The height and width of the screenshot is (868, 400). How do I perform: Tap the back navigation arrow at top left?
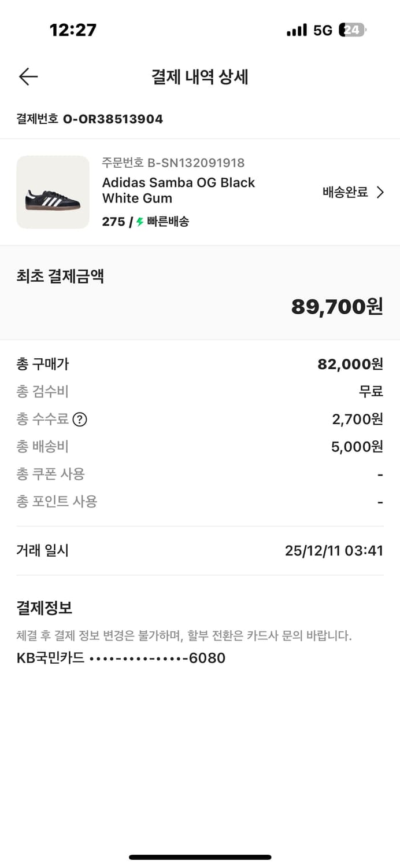pos(28,76)
